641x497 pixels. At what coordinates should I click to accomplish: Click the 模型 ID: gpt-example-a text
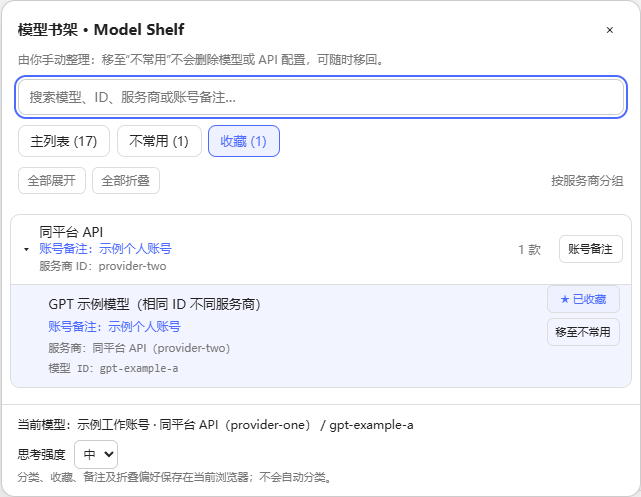(x=113, y=368)
